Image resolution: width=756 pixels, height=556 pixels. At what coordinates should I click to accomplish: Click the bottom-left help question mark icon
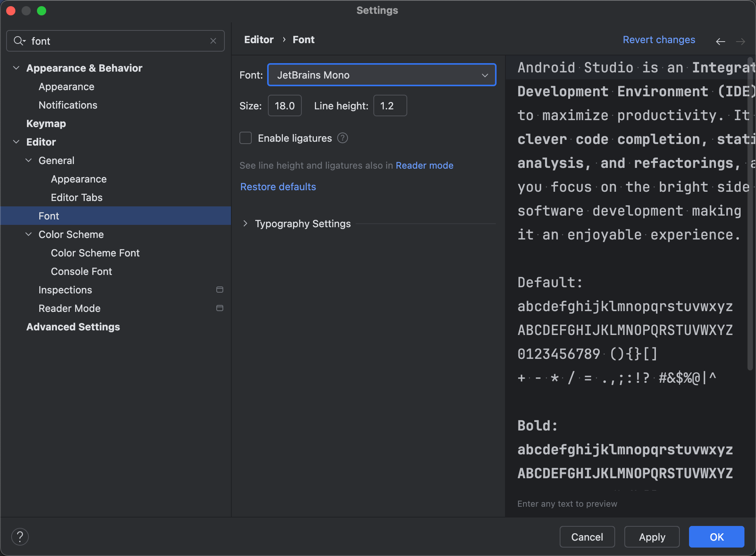click(x=20, y=537)
